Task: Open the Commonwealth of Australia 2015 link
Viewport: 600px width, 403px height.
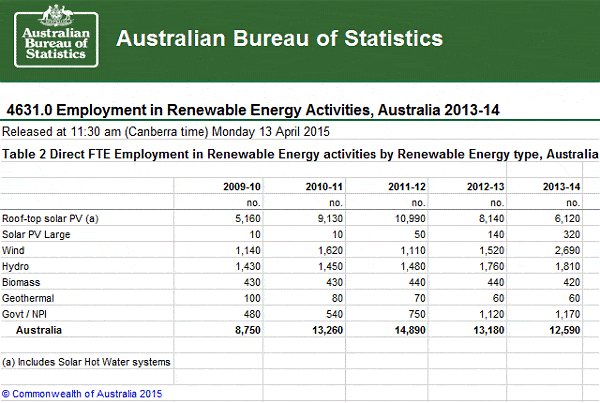Action: coord(82,394)
